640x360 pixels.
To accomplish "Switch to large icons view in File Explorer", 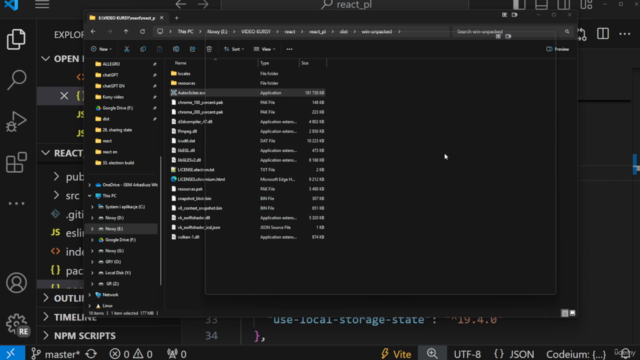I will pyautogui.click(x=573, y=313).
